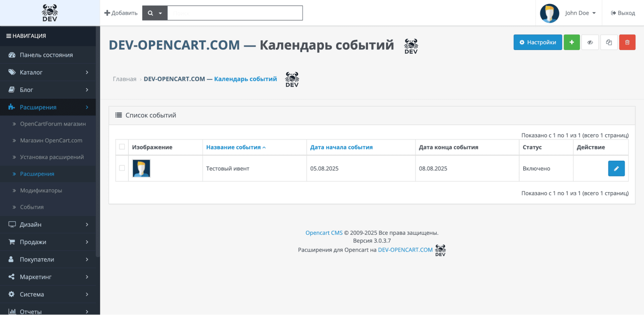Check the select-all checkbox in table header
Screen dimensions: 644x315
(x=122, y=147)
